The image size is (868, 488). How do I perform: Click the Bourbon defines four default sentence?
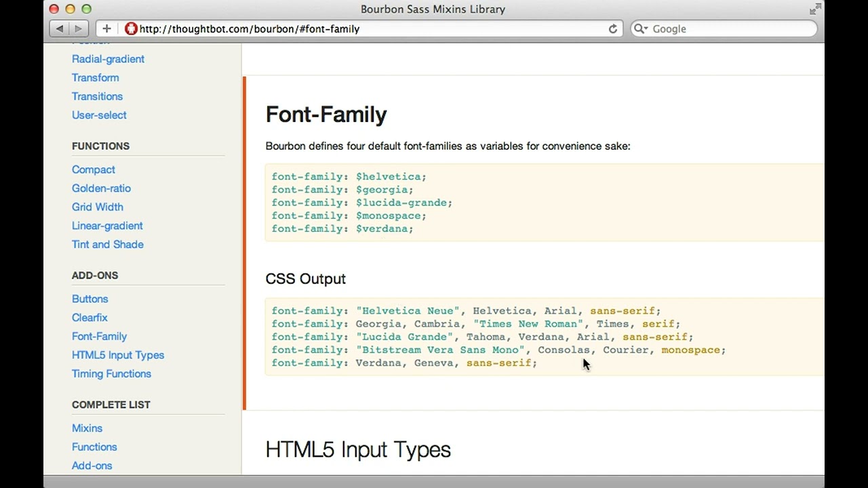pyautogui.click(x=448, y=146)
